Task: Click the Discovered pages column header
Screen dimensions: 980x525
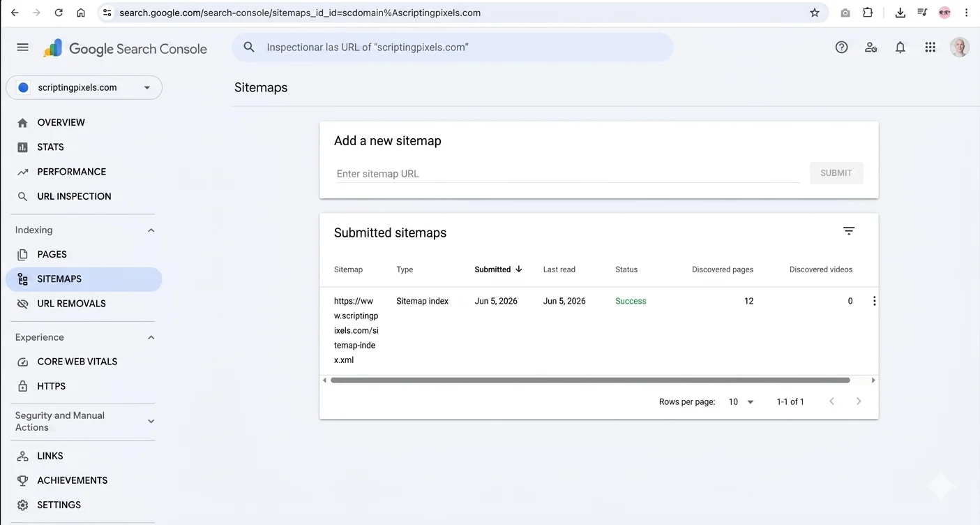Action: point(723,269)
